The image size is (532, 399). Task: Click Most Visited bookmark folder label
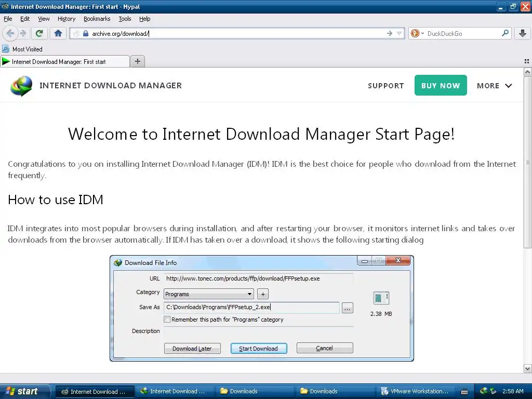[x=28, y=49]
